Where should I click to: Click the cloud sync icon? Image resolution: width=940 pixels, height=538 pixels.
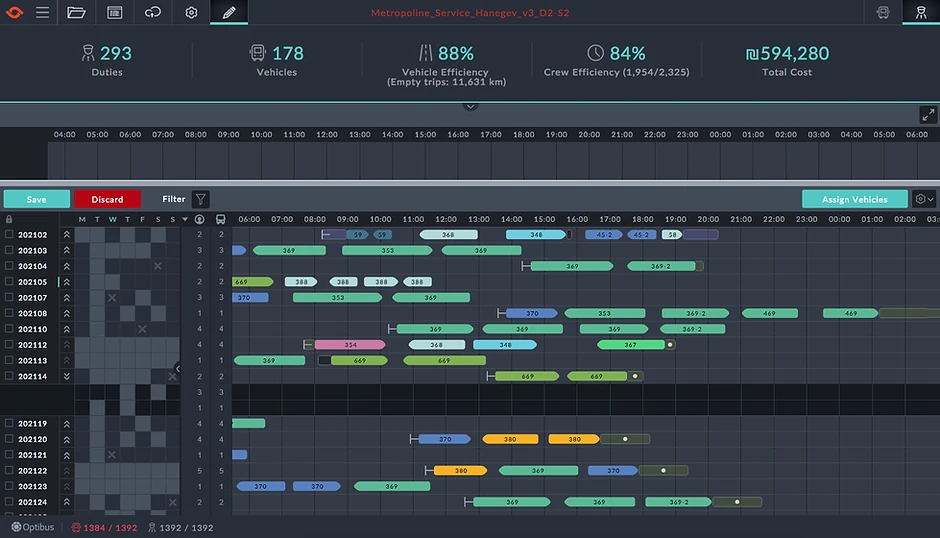coord(153,12)
